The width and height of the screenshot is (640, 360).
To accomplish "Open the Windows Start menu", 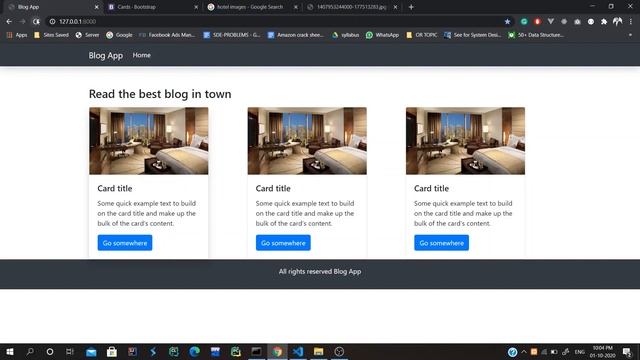I will [10, 351].
